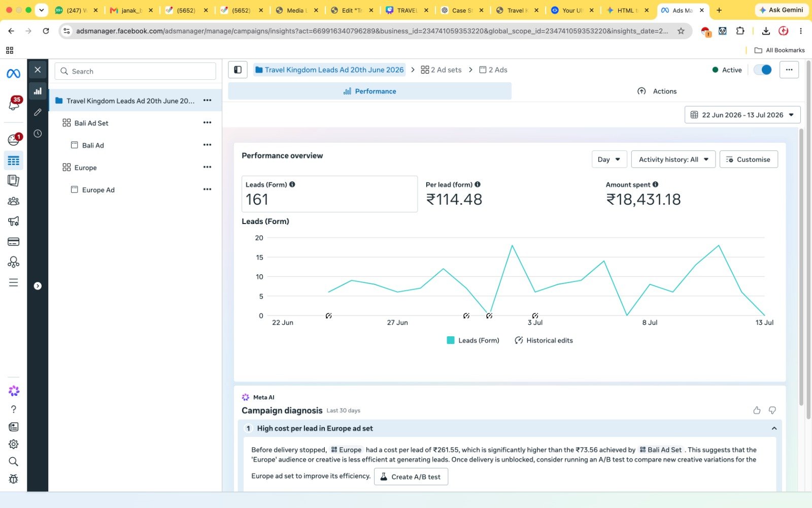Click Travel Kingdom Leads Ad breadcrumb
812x508 pixels.
tap(330, 70)
